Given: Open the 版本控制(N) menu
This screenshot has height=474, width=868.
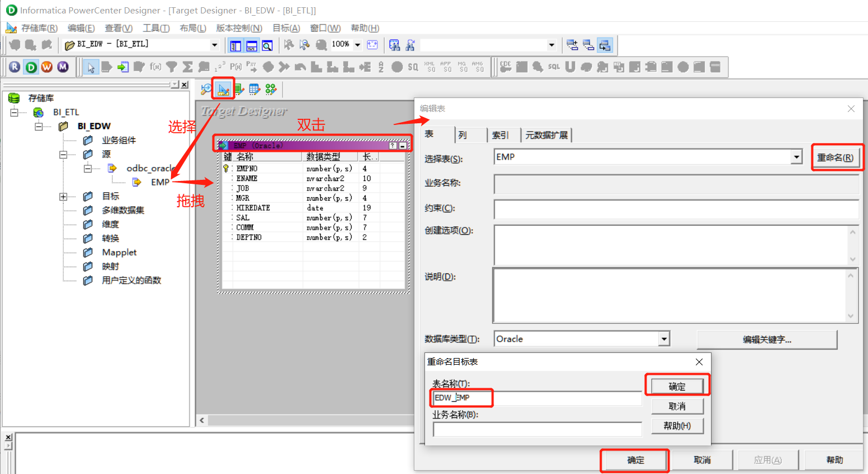Looking at the screenshot, I should coord(239,28).
